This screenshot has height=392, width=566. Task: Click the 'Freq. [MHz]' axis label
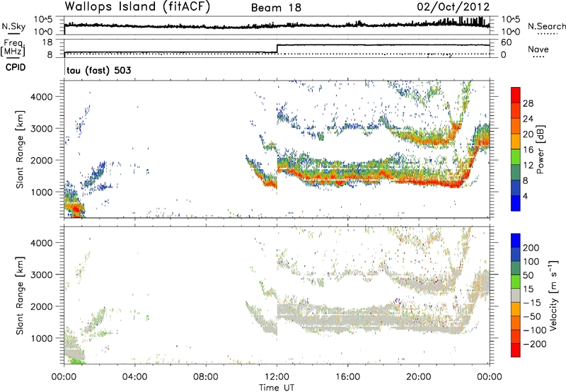tap(13, 47)
